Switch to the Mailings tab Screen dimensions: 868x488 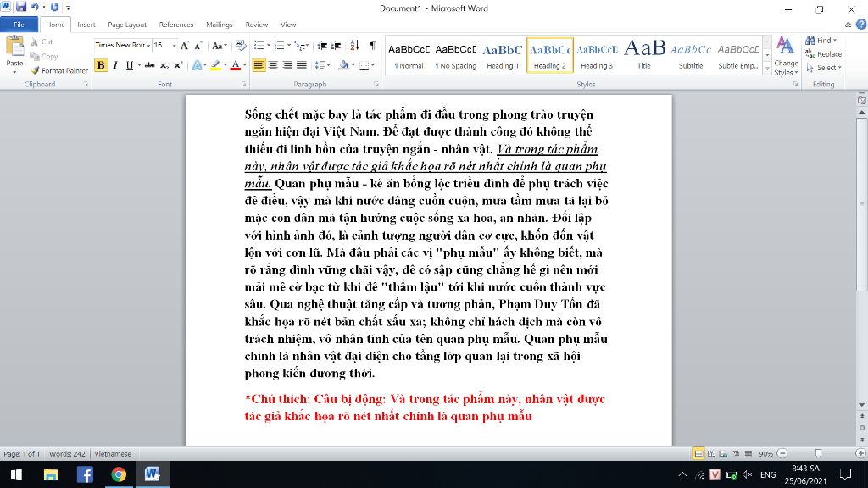220,25
